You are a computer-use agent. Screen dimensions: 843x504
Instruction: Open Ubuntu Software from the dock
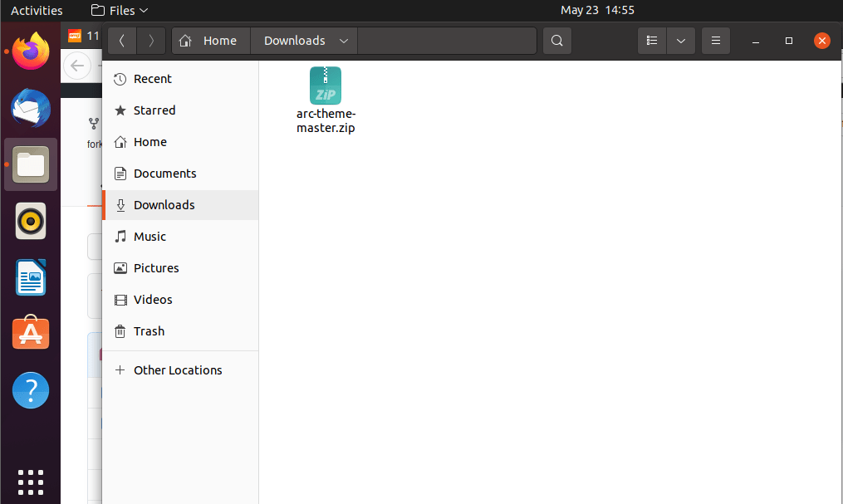31,333
